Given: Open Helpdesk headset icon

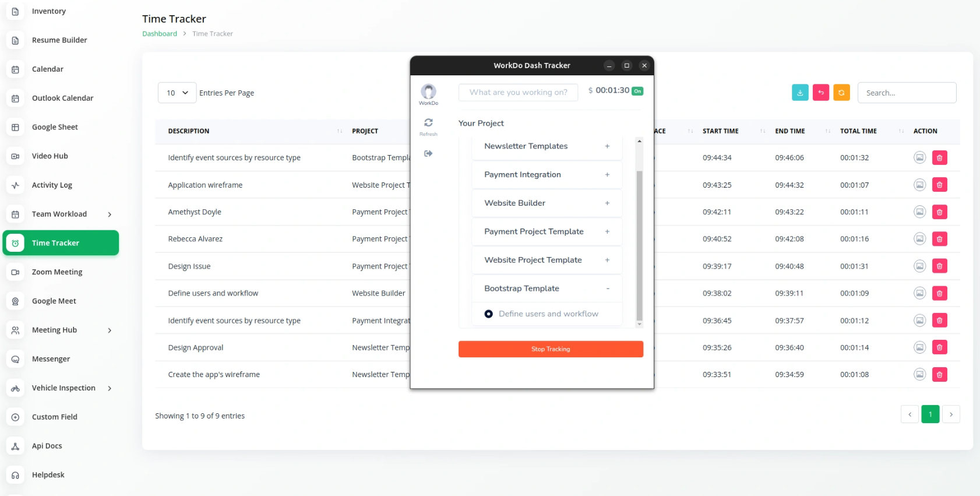Looking at the screenshot, I should click(x=15, y=475).
